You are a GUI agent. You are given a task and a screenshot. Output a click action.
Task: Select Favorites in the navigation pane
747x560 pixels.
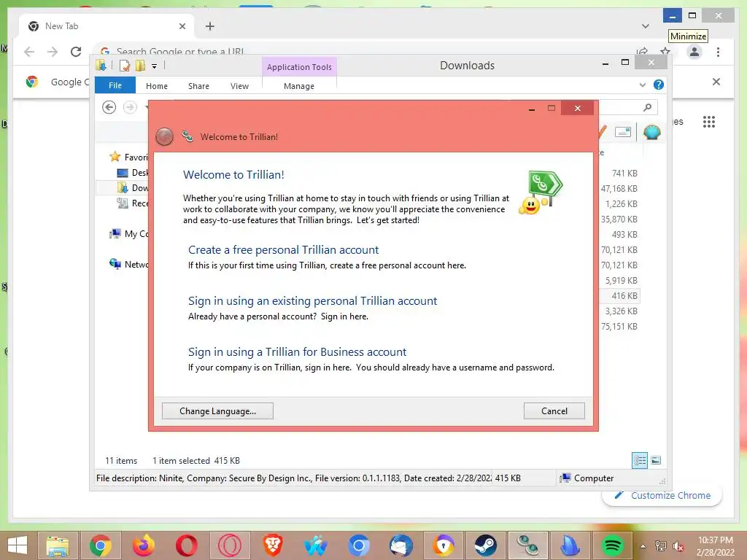[x=128, y=157]
